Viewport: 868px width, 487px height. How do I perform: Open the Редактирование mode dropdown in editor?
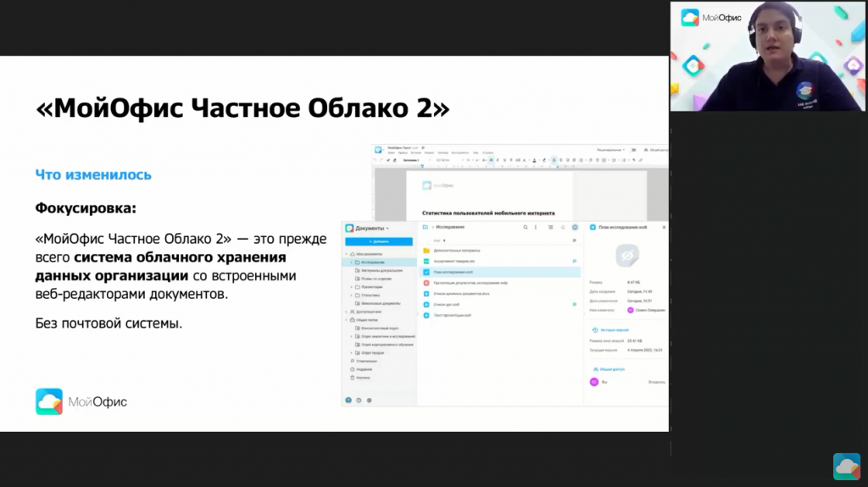point(611,150)
